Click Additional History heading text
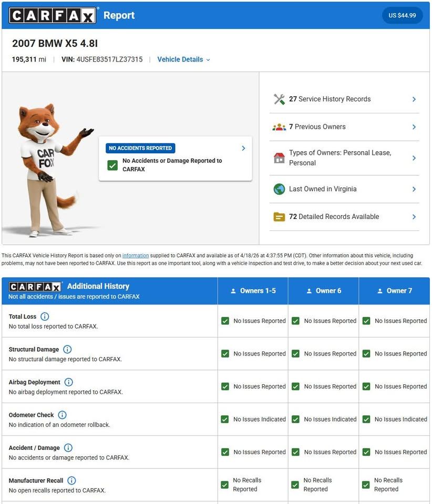This screenshot has height=504, width=432. [98, 286]
